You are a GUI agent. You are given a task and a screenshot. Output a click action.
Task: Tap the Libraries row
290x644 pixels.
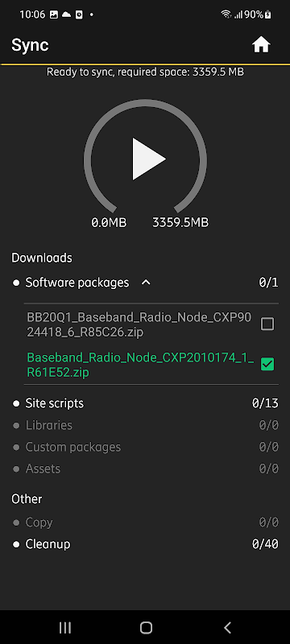point(145,425)
